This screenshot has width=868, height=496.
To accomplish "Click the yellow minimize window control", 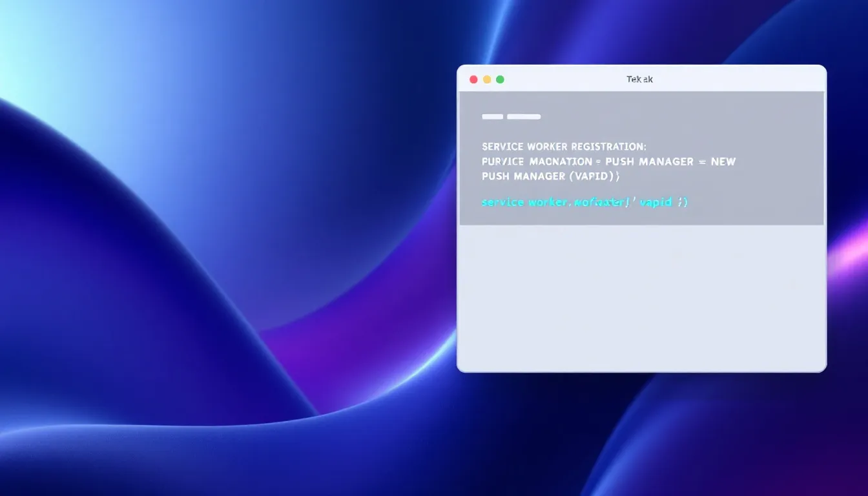I will tap(486, 78).
